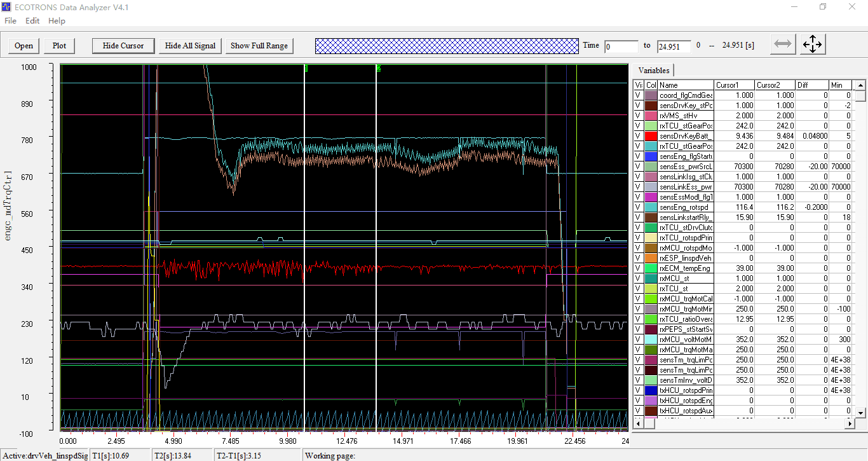
Task: Select the sensDrvKey_stPc variable name
Action: 686,106
